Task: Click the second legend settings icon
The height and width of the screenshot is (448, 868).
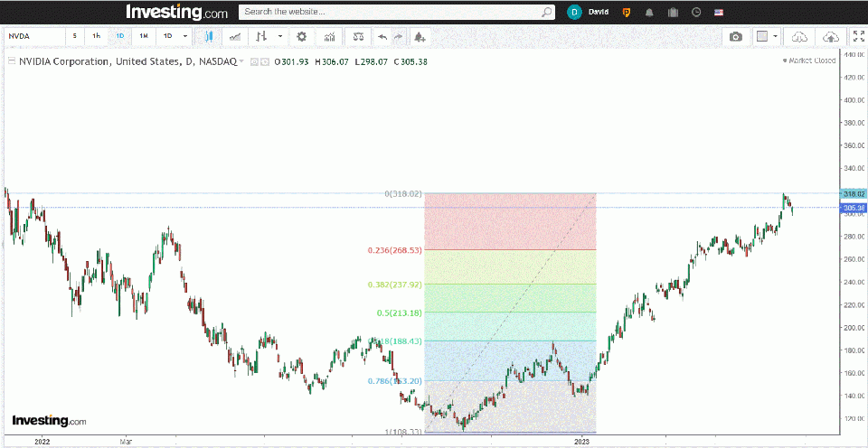Action: (x=265, y=62)
